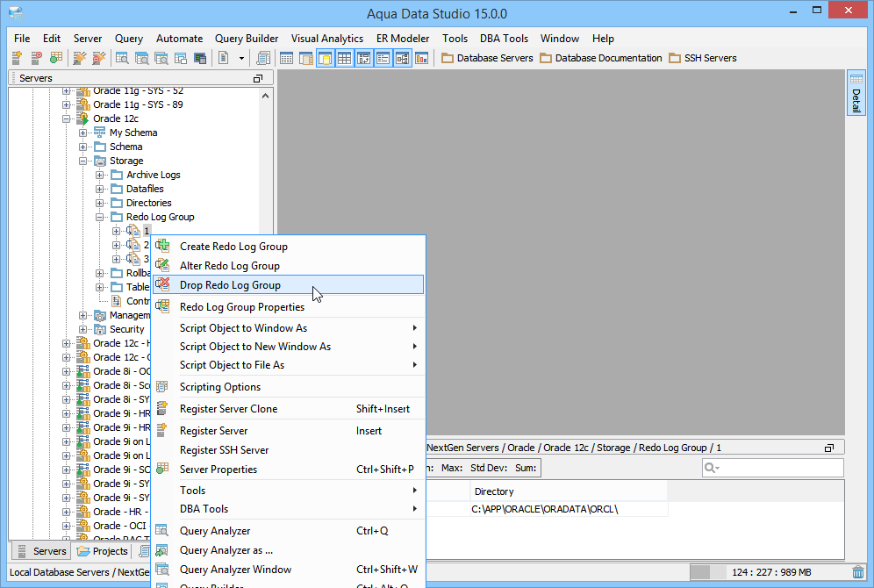Open the Visual Analytics menu
The height and width of the screenshot is (588, 874).
[327, 39]
